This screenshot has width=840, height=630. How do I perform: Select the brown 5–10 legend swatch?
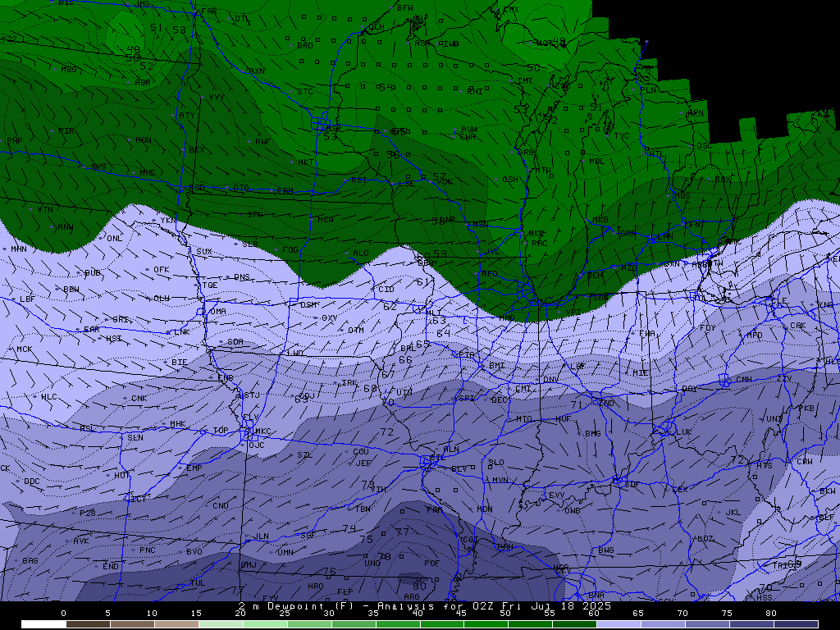coord(132,624)
